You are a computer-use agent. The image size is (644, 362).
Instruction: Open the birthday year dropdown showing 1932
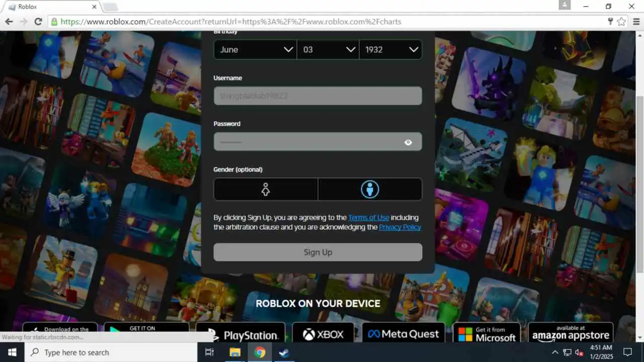[x=390, y=49]
